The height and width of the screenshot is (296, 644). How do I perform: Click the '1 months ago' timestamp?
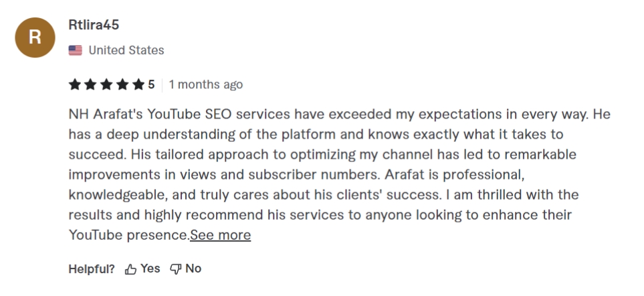[206, 84]
